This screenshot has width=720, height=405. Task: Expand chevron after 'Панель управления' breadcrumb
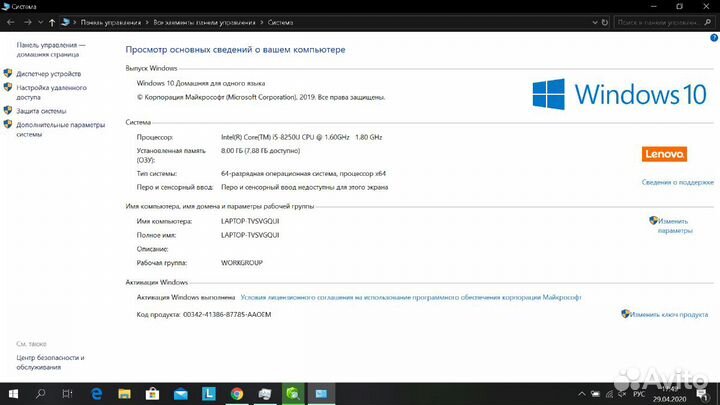(x=147, y=22)
